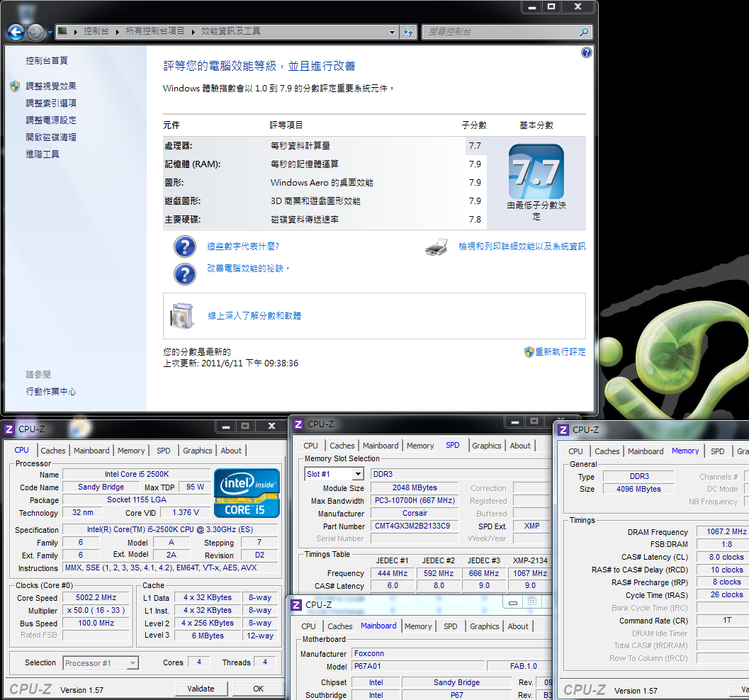Click the Z icon of the SPD CPU-Z window
Screen dimensions: 749x700
298,424
